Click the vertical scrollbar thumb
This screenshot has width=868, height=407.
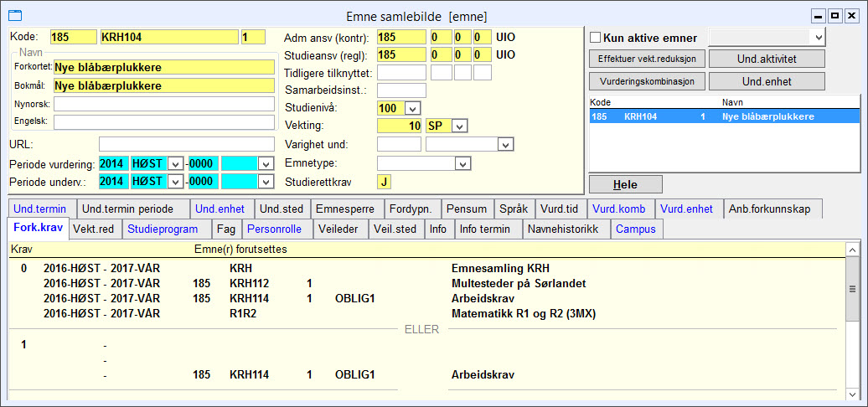(853, 289)
